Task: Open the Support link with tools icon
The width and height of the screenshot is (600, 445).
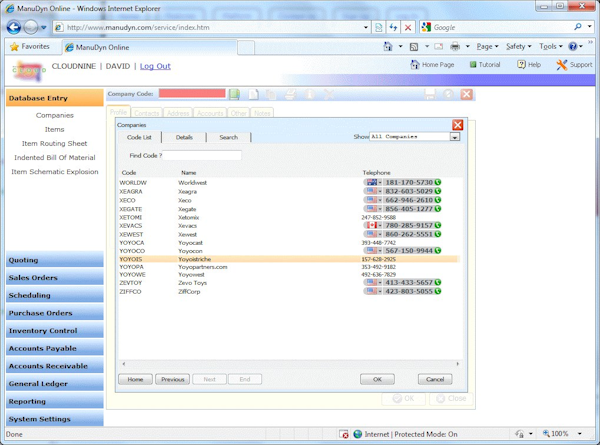Action: pyautogui.click(x=574, y=65)
